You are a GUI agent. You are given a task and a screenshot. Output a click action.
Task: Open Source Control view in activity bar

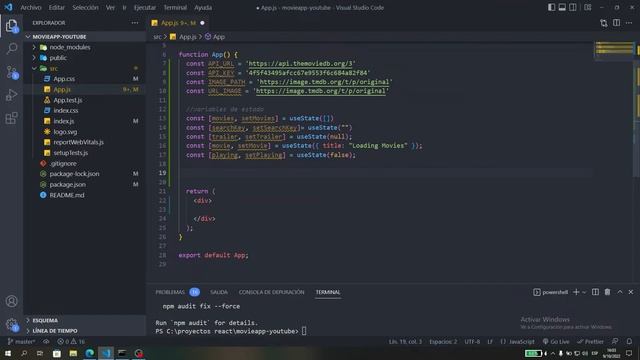click(11, 73)
